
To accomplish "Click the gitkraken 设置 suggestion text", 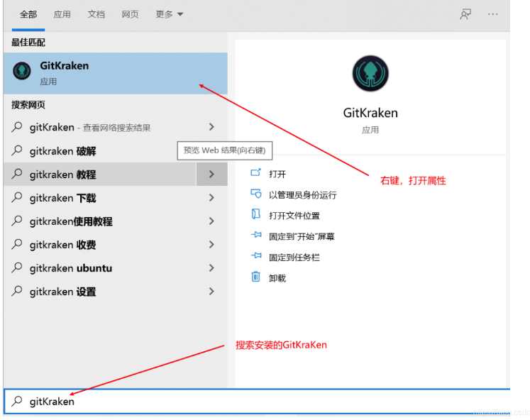I will point(63,292).
